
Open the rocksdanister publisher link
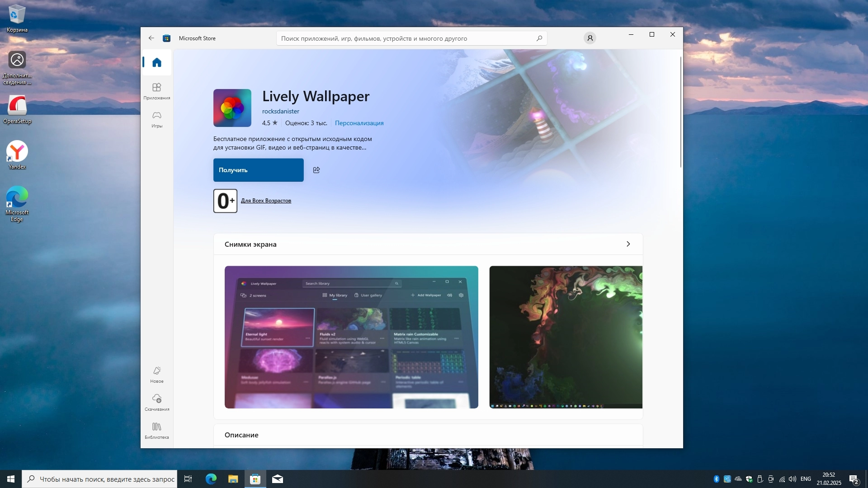(x=280, y=111)
